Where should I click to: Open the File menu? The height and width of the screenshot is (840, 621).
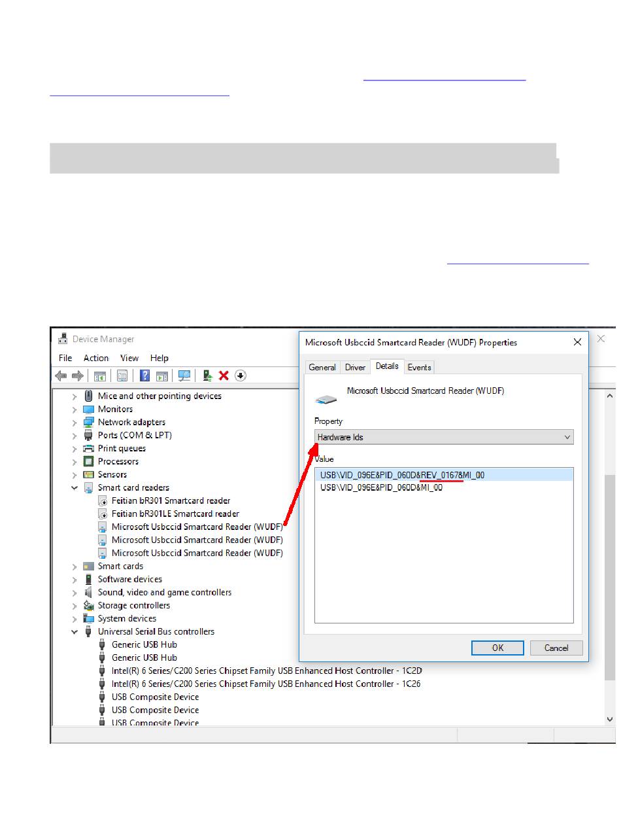[65, 358]
